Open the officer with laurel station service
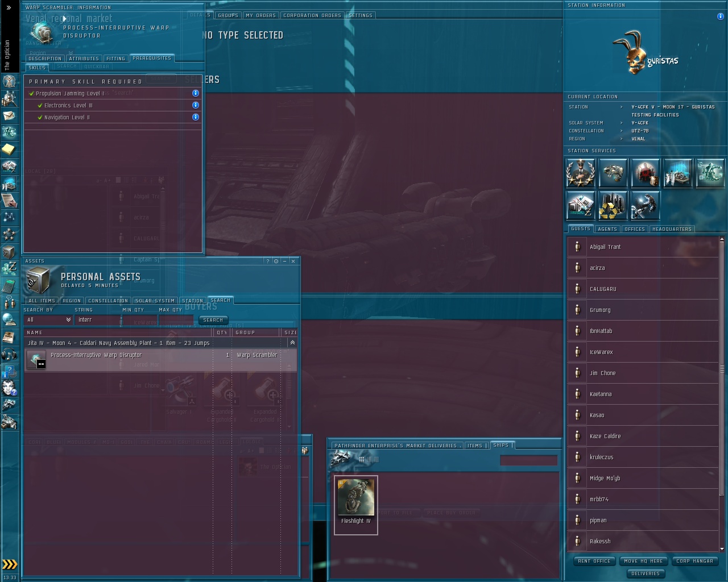Viewport: 728px width, 582px height. pyautogui.click(x=580, y=173)
